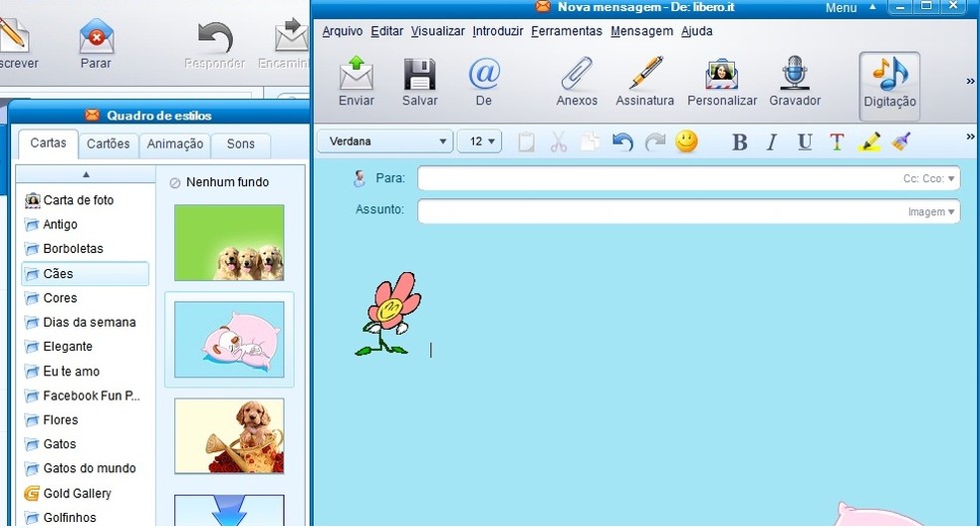Click the copy pages icon
The height and width of the screenshot is (528, 980).
click(x=590, y=141)
